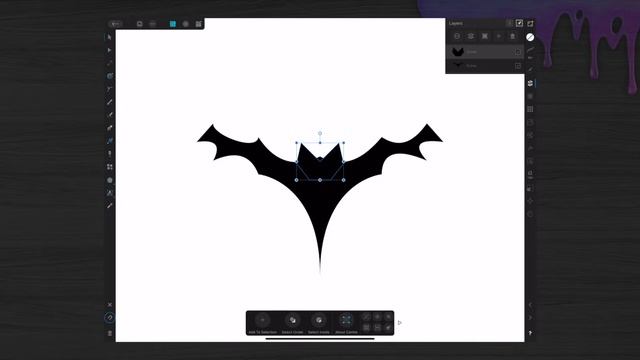
Task: Tap the Layers panel title
Action: click(x=456, y=23)
